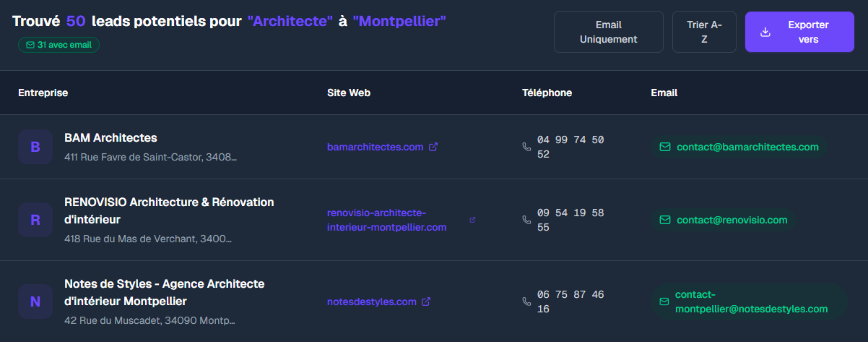Click phone icon for RENOVISIO row
The width and height of the screenshot is (868, 342).
(x=526, y=220)
